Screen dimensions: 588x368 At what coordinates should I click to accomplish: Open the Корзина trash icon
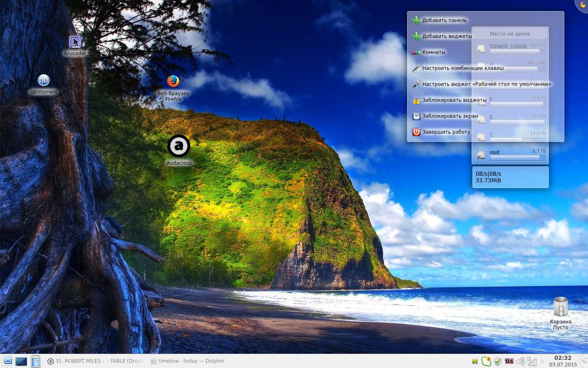coord(560,307)
